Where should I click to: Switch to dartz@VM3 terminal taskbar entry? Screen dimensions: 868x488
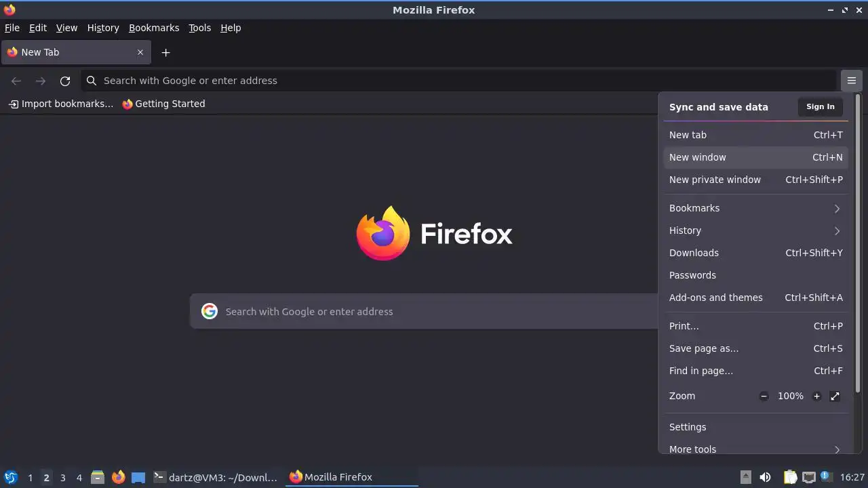(x=216, y=477)
